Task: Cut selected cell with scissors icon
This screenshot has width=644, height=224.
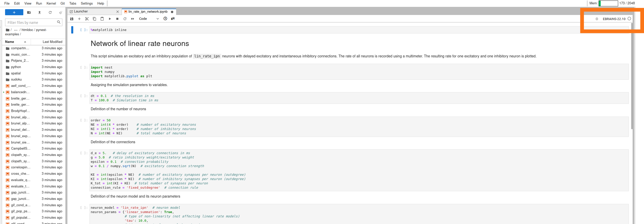Action: click(87, 19)
